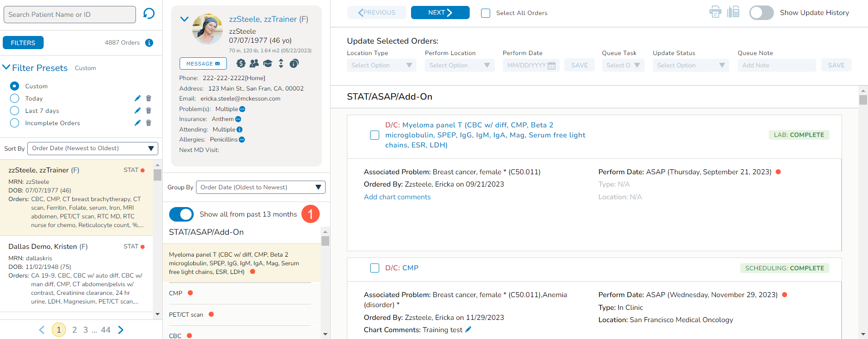Viewport: 868px width, 339px height.
Task: Click the printer icon
Action: 715,12
